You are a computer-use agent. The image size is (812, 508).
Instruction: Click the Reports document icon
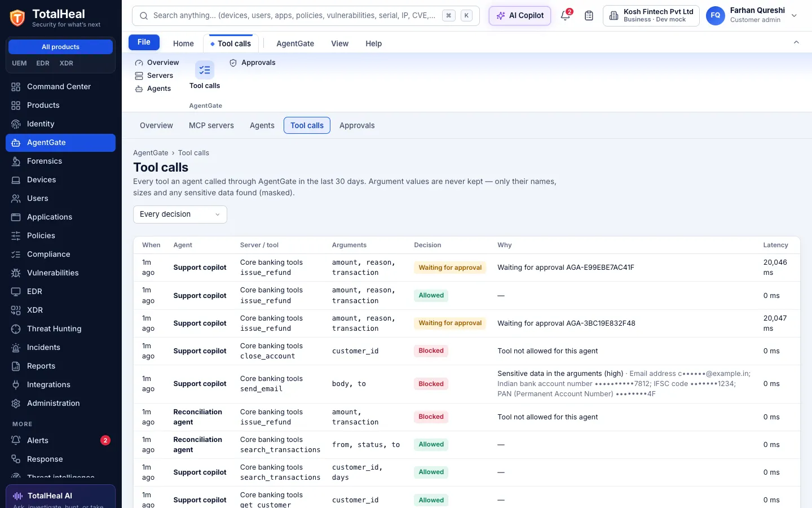click(16, 366)
